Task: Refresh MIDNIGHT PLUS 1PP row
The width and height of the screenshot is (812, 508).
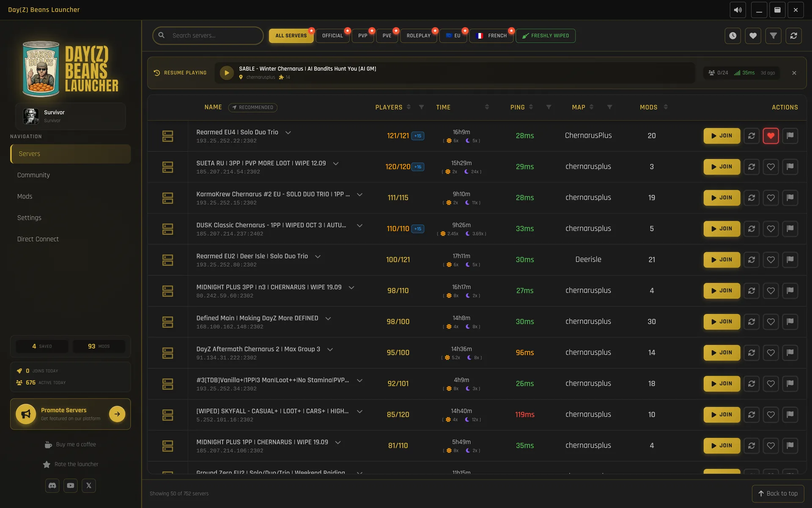Action: click(x=752, y=446)
